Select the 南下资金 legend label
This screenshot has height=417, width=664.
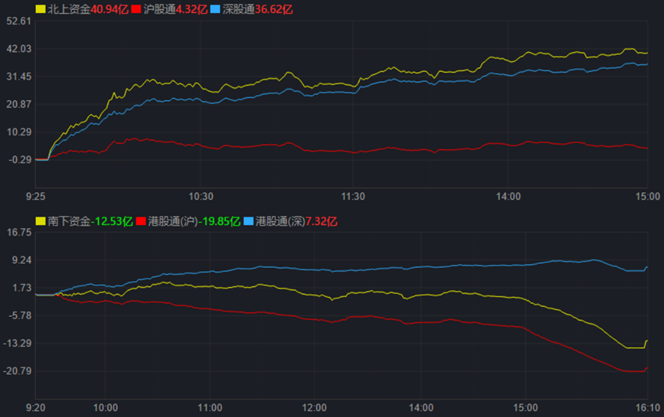(68, 220)
